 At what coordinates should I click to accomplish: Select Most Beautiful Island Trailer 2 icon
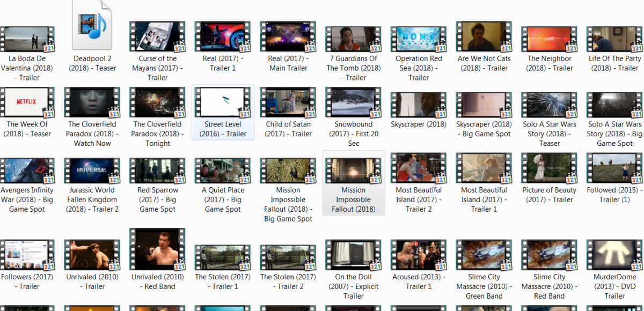[x=419, y=168]
